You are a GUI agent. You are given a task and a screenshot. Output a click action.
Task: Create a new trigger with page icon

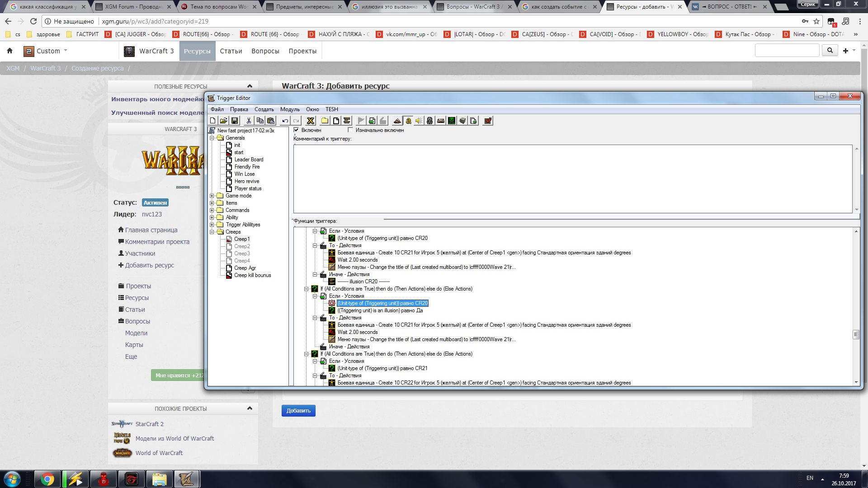(336, 121)
